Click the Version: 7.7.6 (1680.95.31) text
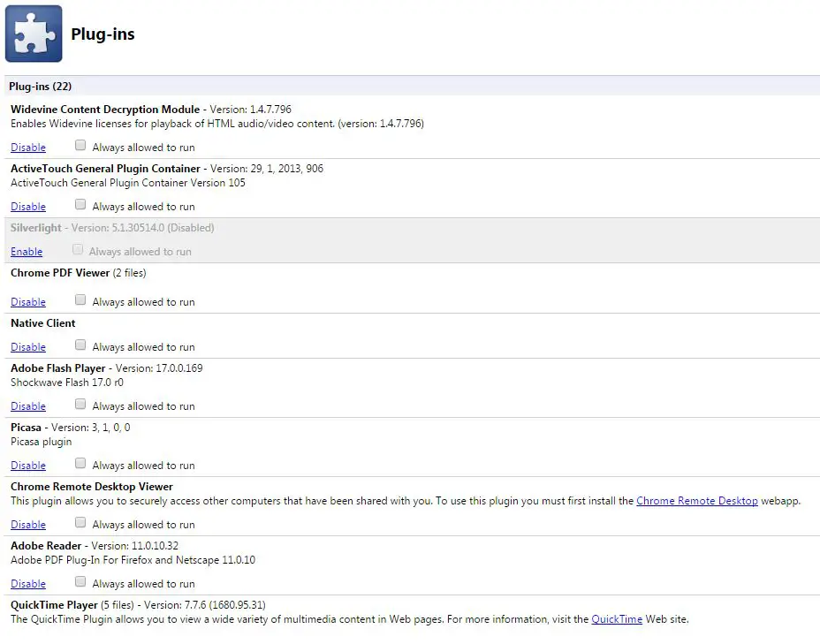 205,605
